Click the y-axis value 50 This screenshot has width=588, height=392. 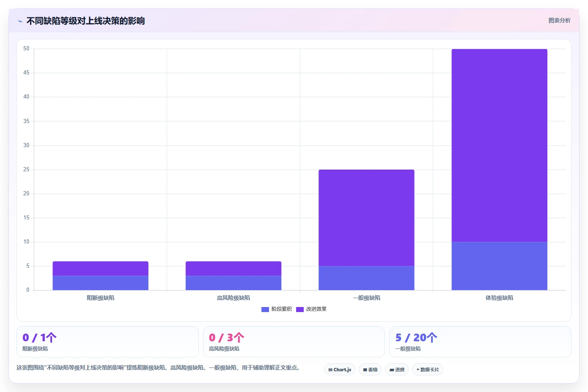pos(26,49)
